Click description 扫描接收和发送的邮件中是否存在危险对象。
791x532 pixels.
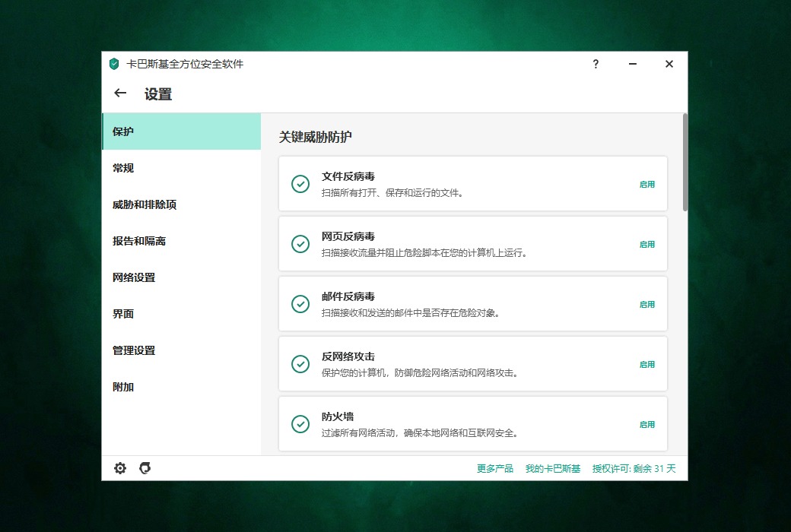click(x=411, y=312)
